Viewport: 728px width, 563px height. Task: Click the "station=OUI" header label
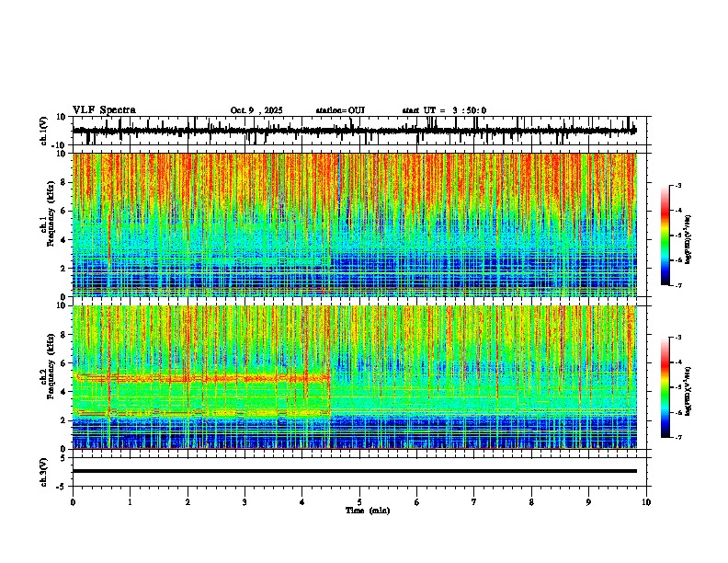pos(340,110)
